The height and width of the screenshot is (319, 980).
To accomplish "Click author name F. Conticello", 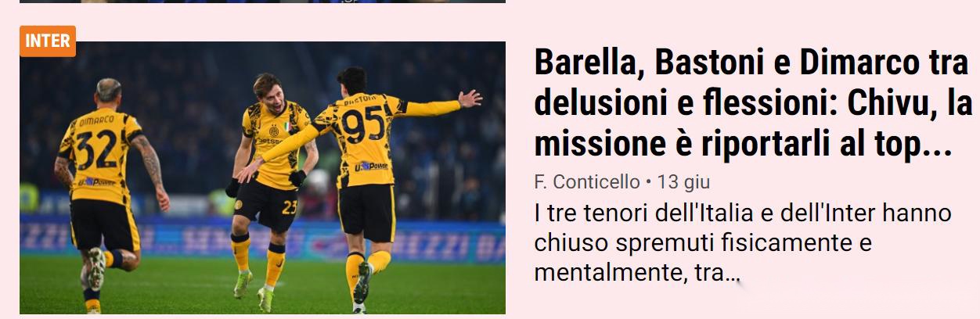I will coord(586,182).
